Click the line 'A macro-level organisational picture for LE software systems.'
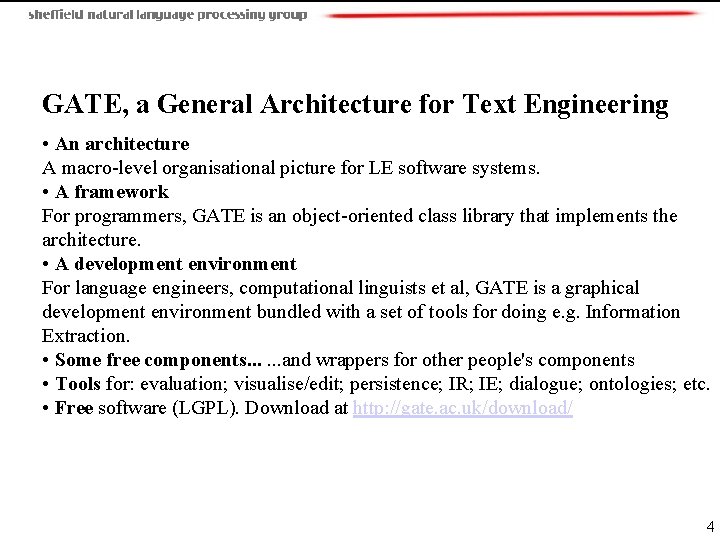The width and height of the screenshot is (720, 540). pyautogui.click(x=291, y=168)
